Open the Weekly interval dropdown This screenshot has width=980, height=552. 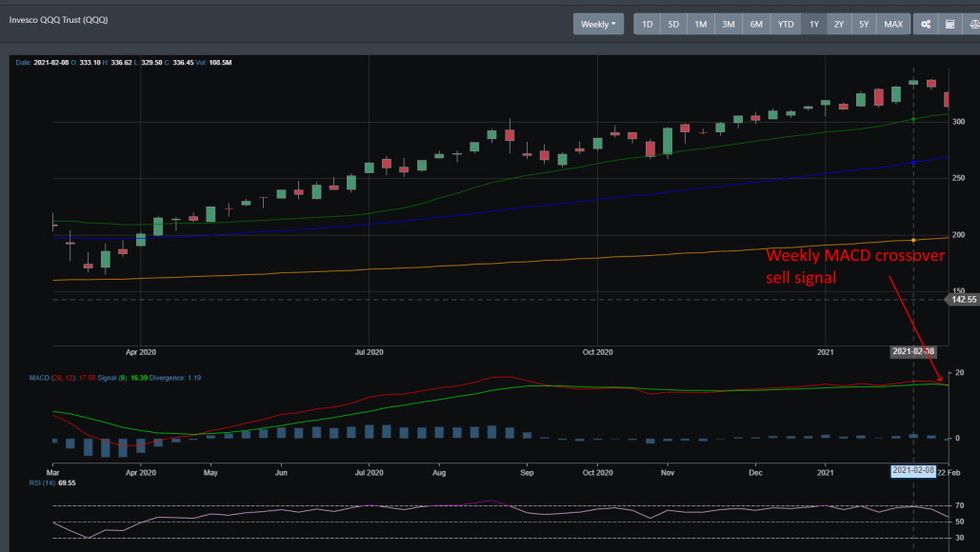[598, 25]
